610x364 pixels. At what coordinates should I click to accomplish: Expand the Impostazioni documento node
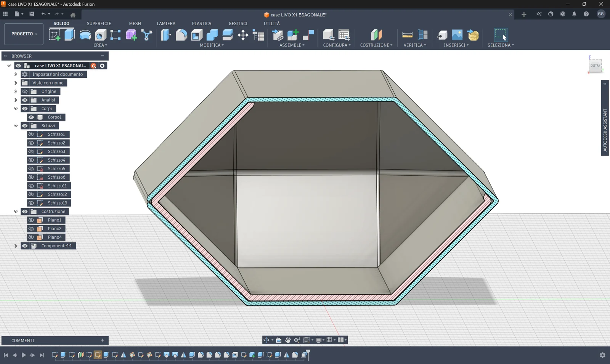click(16, 74)
